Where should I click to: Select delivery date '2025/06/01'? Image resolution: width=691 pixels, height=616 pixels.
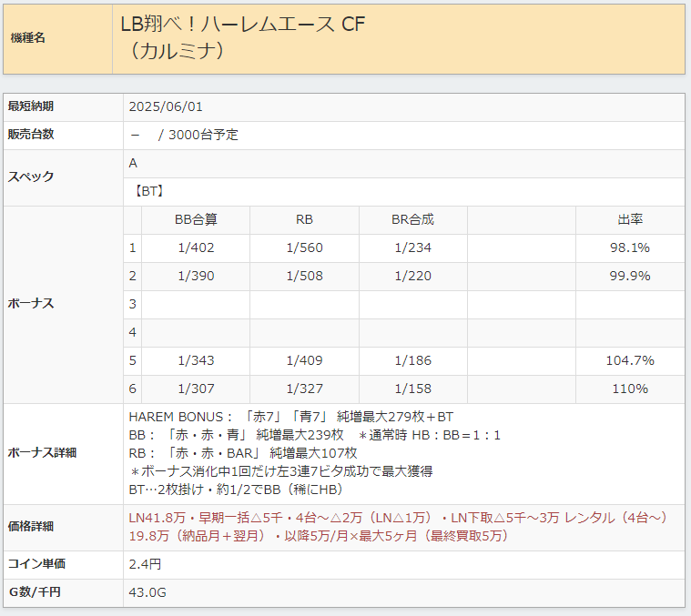[166, 107]
